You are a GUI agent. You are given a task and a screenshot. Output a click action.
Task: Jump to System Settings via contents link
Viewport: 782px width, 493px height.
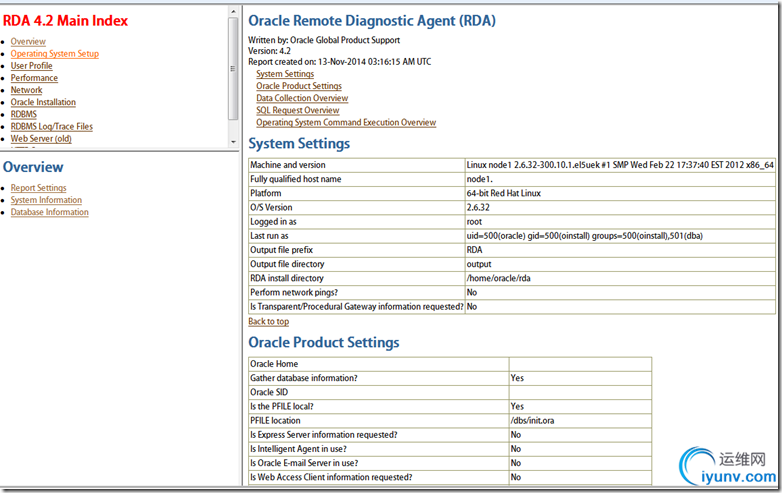(285, 74)
